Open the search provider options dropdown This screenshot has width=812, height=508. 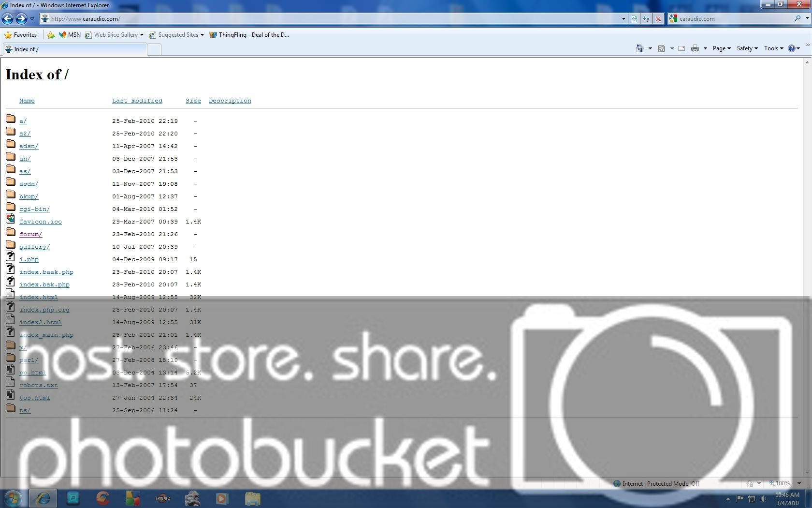(x=807, y=18)
